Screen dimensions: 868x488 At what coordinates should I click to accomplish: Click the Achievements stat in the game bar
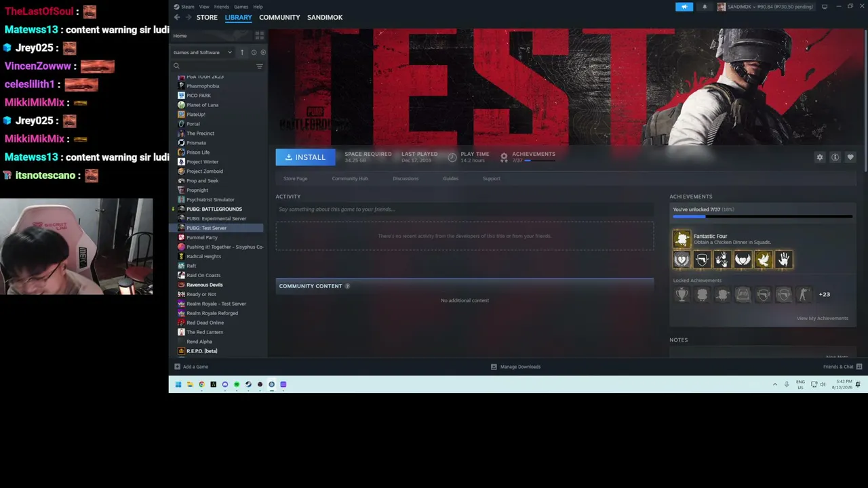click(x=528, y=157)
